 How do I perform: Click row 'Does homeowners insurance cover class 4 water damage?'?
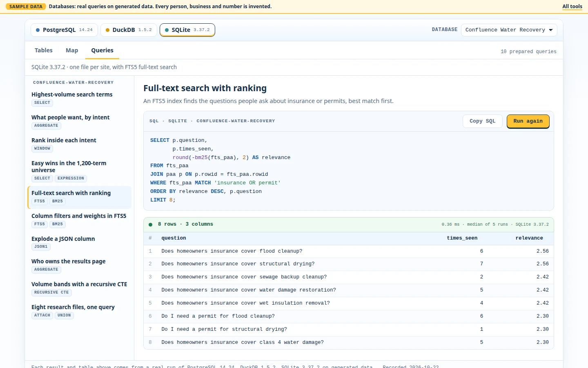click(349, 342)
